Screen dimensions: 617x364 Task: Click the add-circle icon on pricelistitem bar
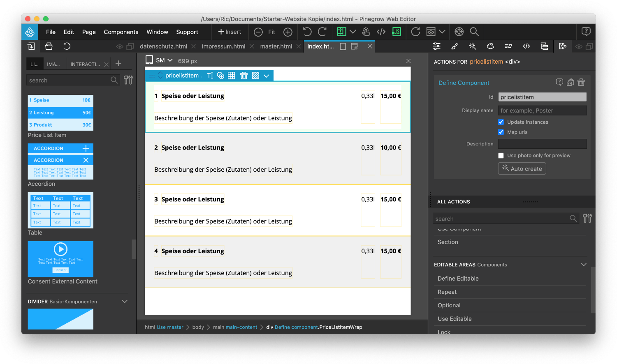coord(221,76)
